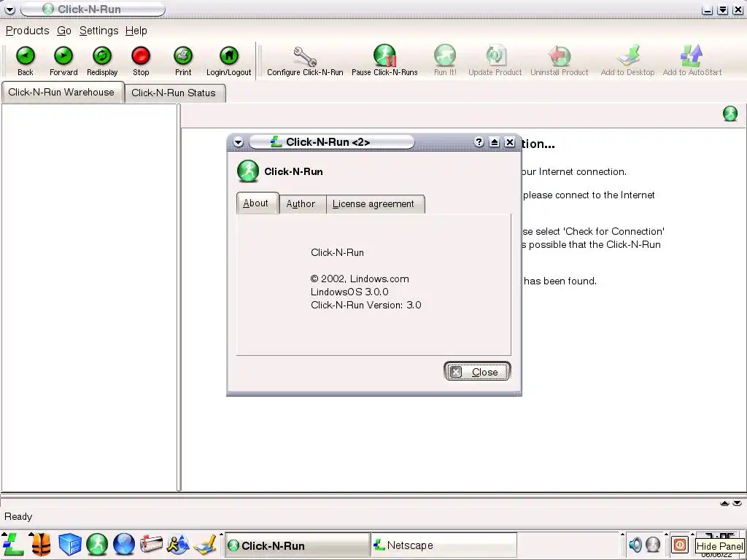Click the green running-man icon at the content pane's right edge
Image resolution: width=747 pixels, height=560 pixels.
[729, 114]
